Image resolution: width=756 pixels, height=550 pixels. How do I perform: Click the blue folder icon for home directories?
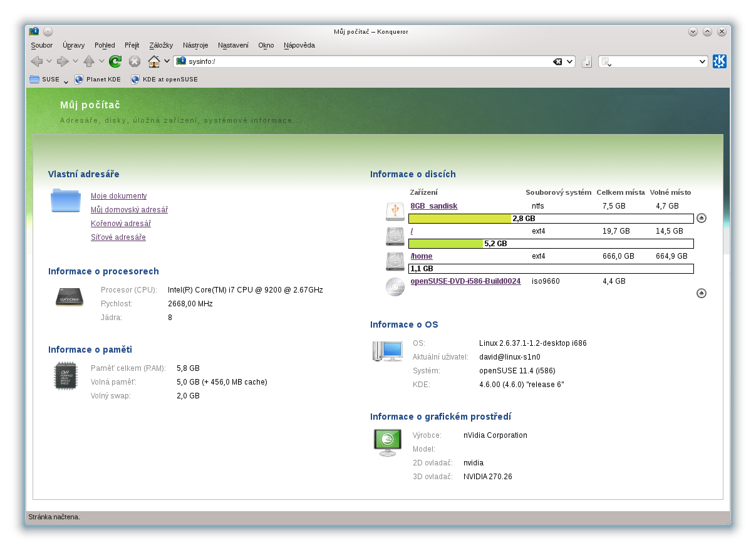(66, 200)
